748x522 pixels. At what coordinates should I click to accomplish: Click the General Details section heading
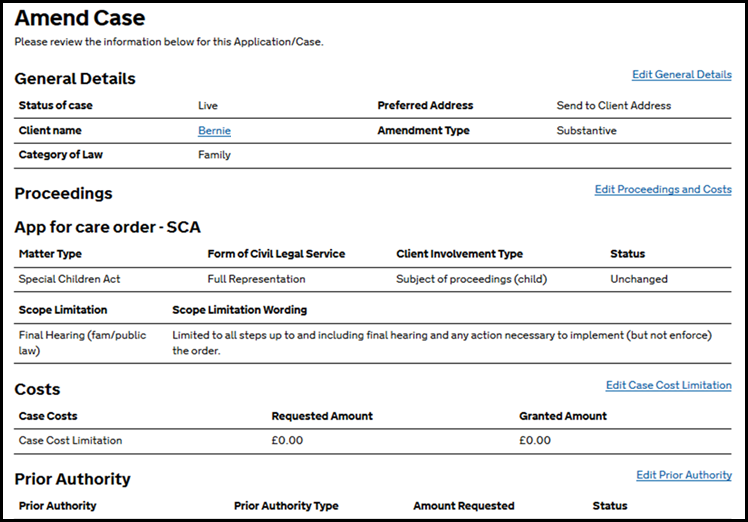[x=75, y=79]
